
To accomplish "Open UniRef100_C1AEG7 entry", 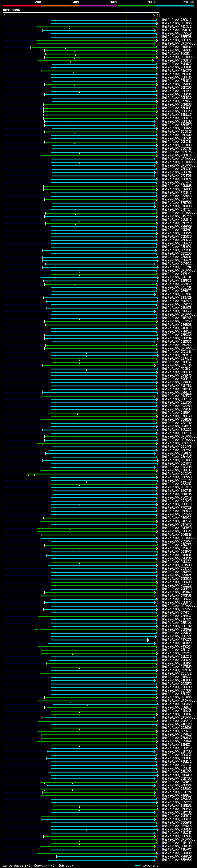I will click(176, 362).
